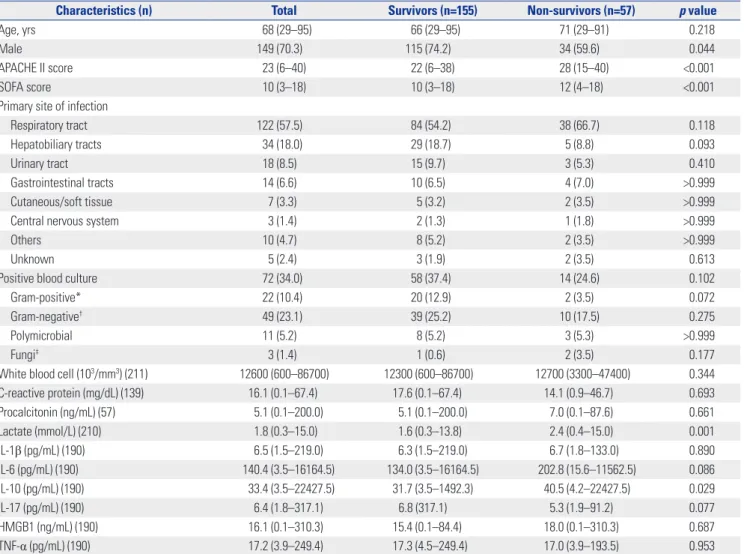
Task: Click Total IL-1β value '6.5 (1.5–219.0)'
Action: click(288, 451)
